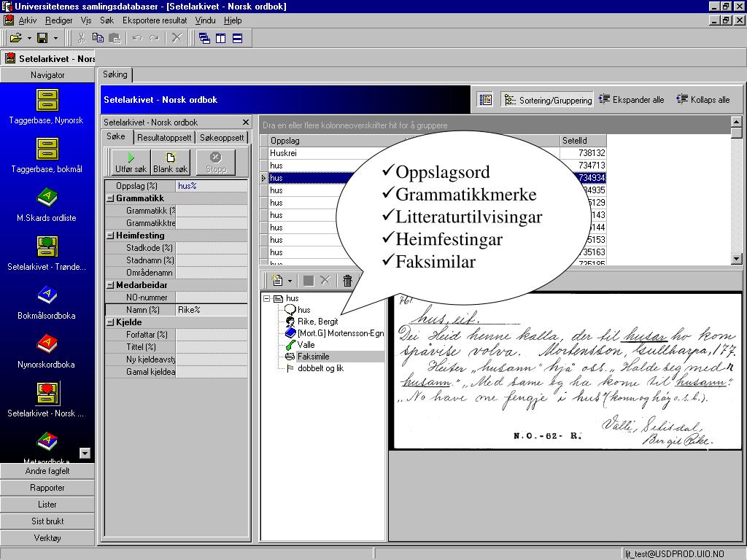Open Bokmålsordboka dictionary icon

[x=47, y=295]
